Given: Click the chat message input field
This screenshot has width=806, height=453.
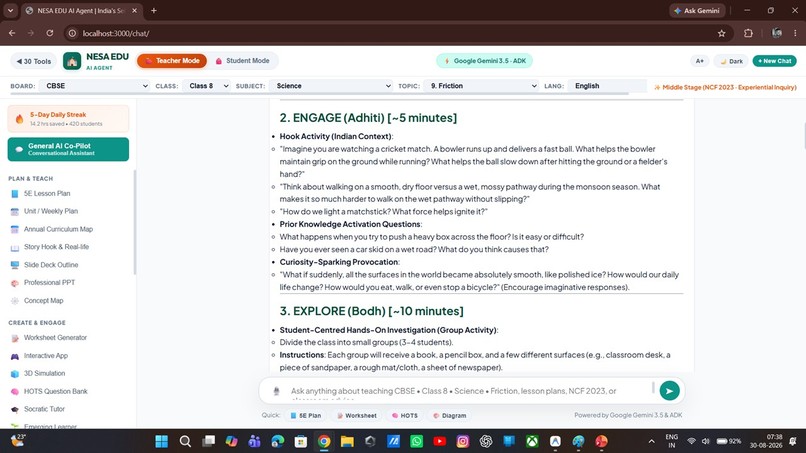Looking at the screenshot, I should point(468,391).
